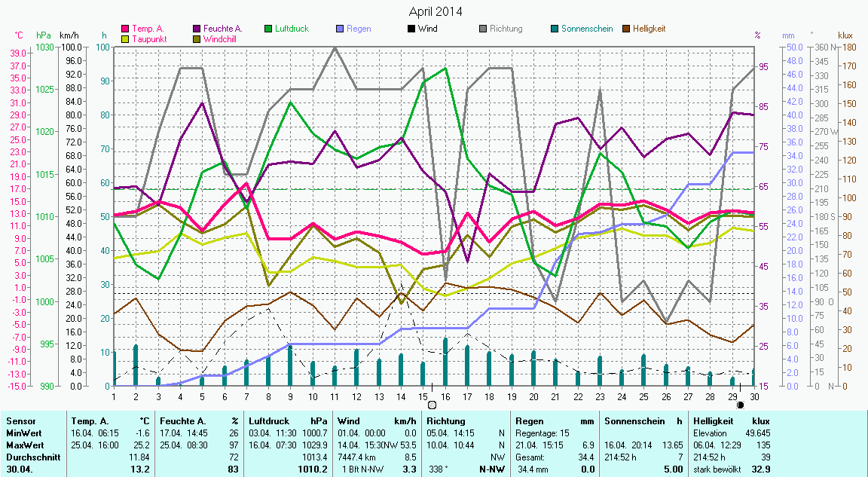Select the Luftdruck column header in table

(269, 420)
